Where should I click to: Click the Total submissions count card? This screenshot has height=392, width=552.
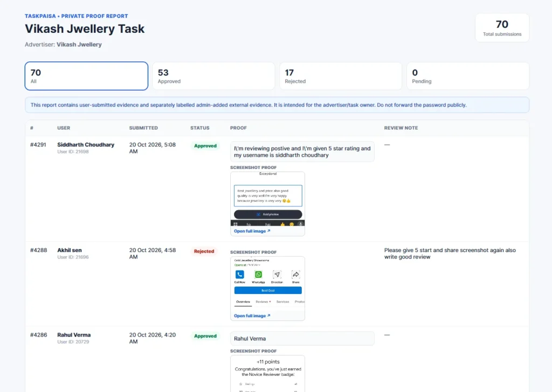[x=502, y=28]
